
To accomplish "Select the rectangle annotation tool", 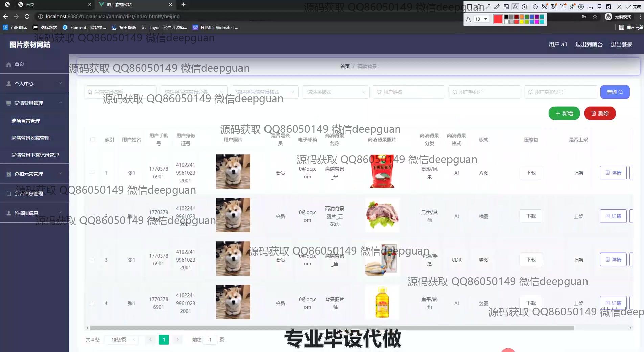I will 470,7.
